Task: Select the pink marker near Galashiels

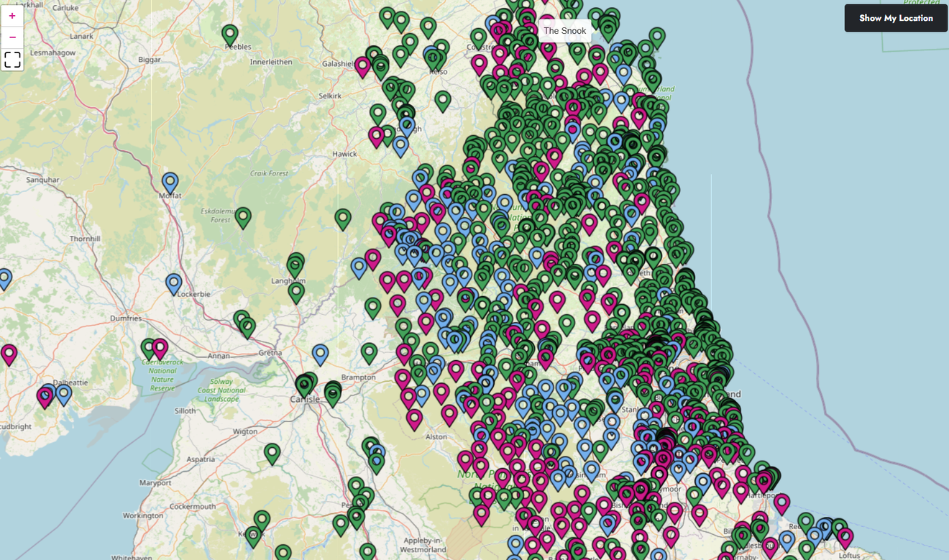Action: (363, 67)
